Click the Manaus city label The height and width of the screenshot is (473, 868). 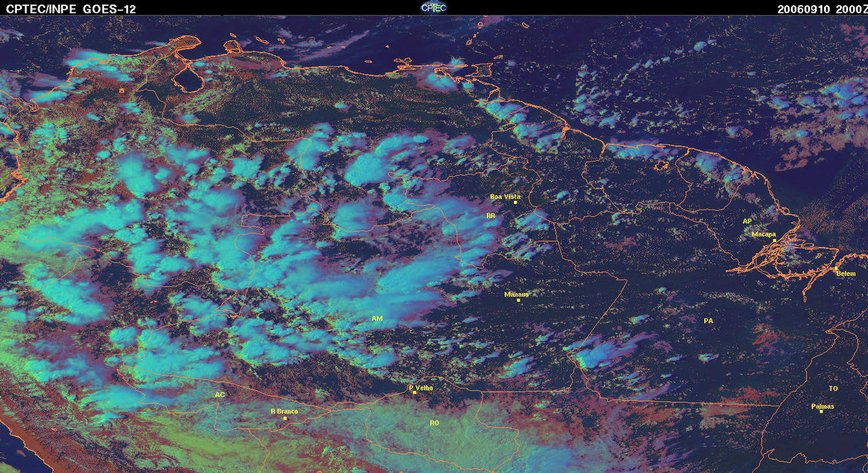click(x=517, y=294)
